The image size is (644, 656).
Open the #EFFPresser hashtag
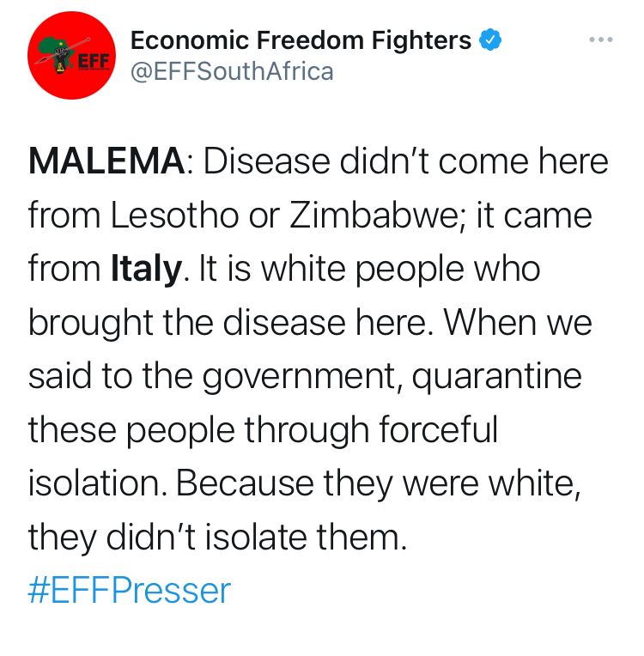click(130, 591)
